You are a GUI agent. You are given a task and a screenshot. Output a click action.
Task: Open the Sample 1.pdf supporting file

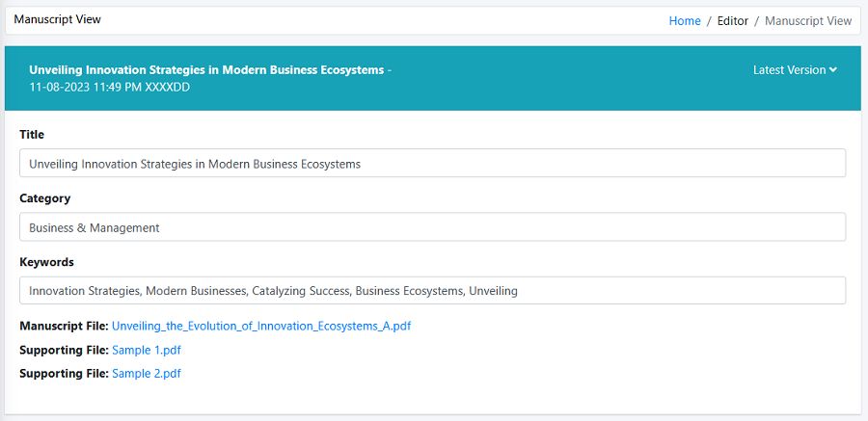147,350
